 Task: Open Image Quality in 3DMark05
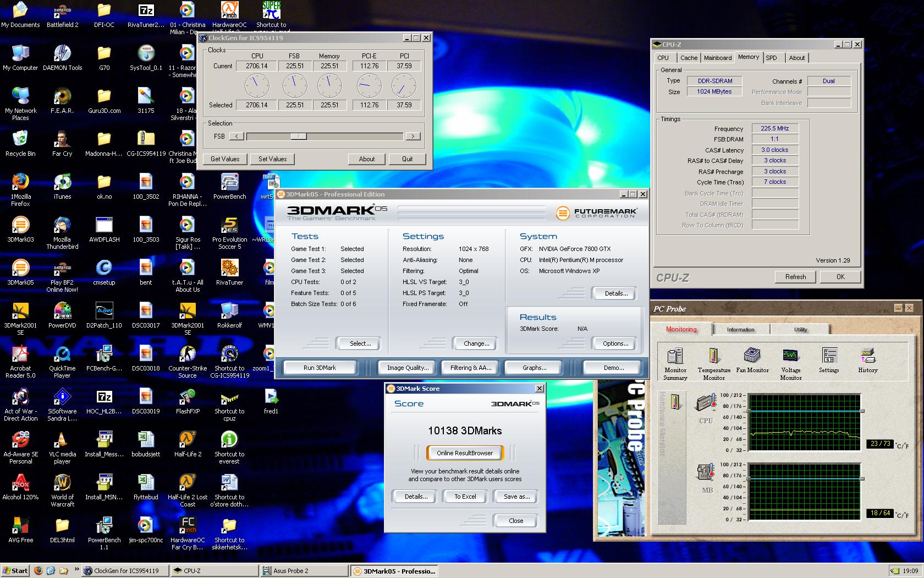408,368
